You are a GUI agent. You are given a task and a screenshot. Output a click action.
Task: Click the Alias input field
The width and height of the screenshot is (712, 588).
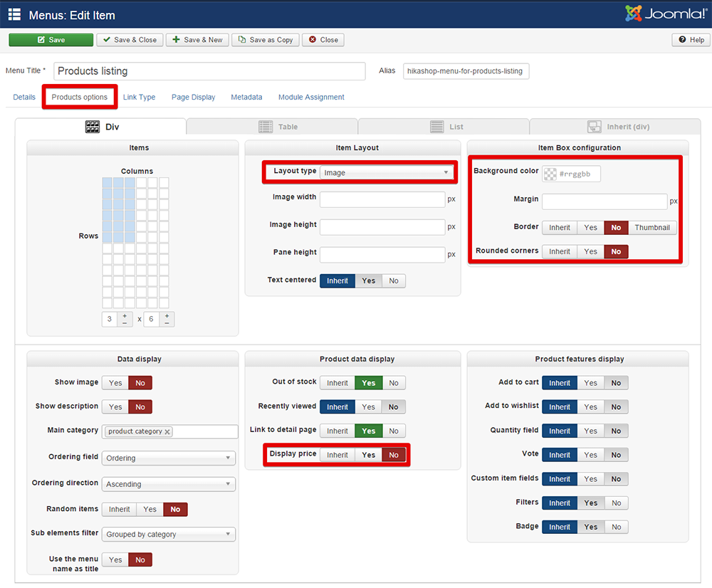(x=466, y=71)
